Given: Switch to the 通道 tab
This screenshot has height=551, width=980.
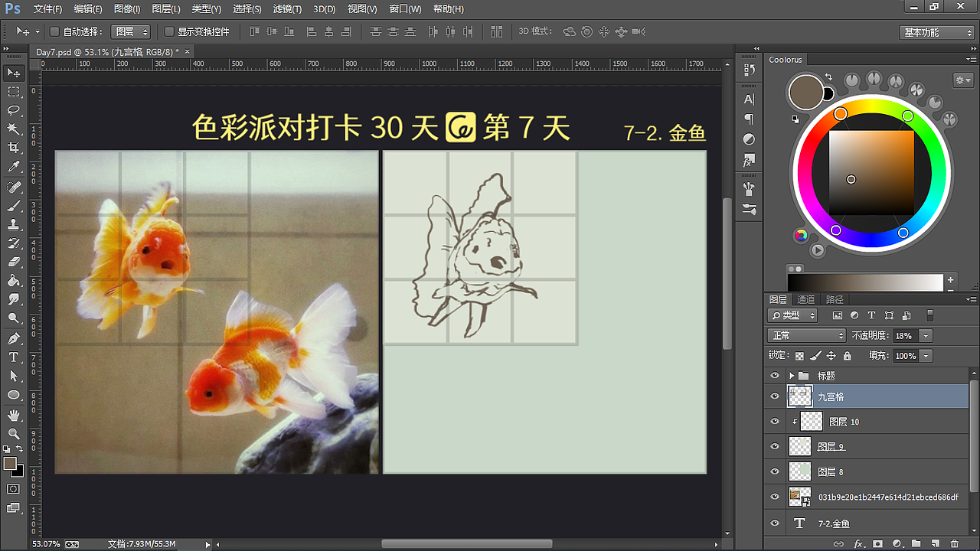Looking at the screenshot, I should 805,299.
